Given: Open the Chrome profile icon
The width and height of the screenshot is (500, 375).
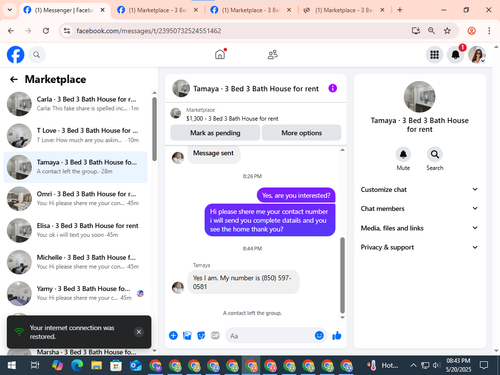Looking at the screenshot, I should [x=471, y=31].
